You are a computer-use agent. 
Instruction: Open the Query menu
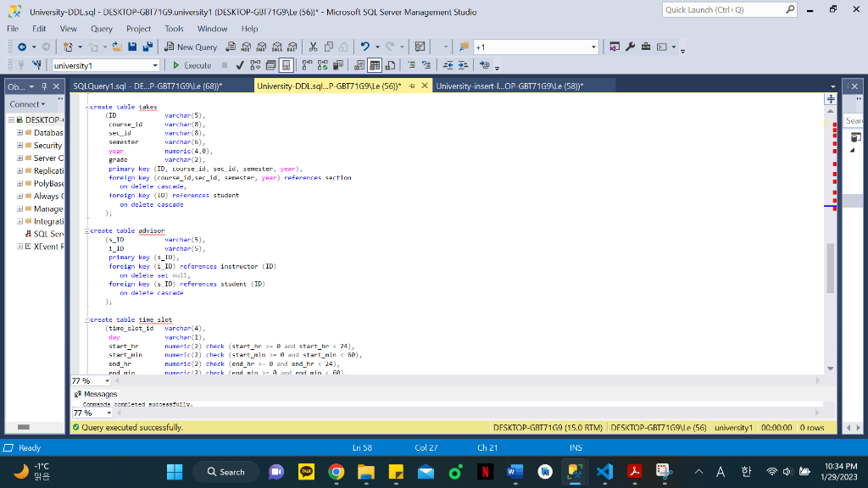pos(102,28)
